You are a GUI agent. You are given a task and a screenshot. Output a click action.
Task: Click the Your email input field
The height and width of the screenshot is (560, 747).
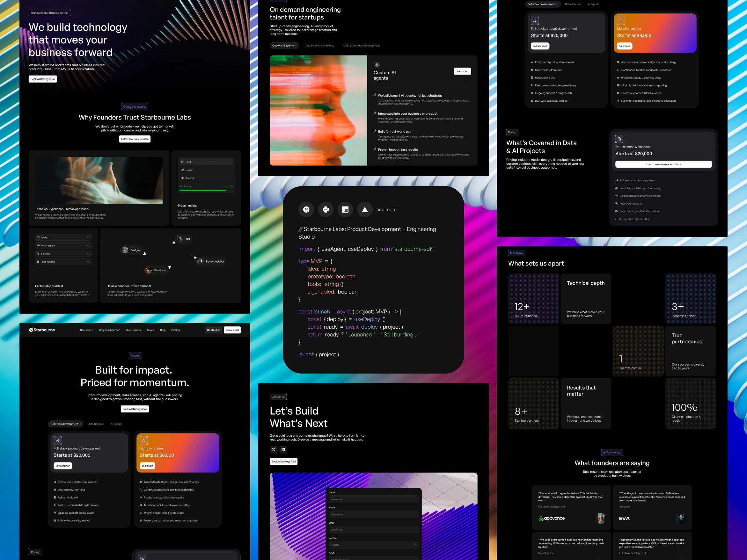(x=374, y=530)
